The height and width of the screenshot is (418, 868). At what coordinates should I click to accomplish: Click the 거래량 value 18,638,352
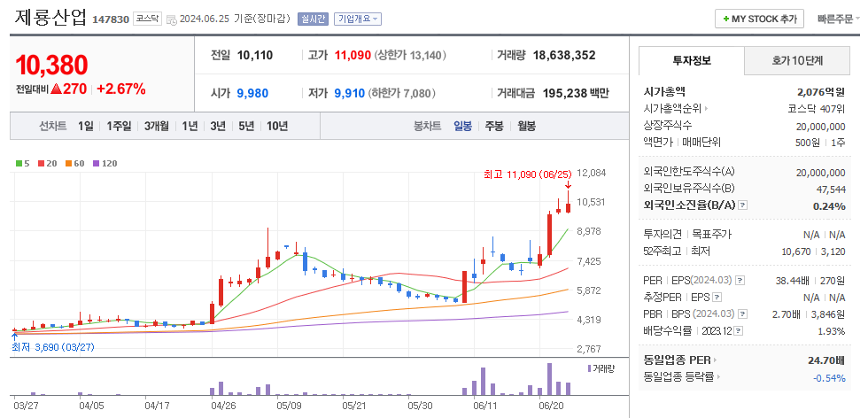coord(564,56)
